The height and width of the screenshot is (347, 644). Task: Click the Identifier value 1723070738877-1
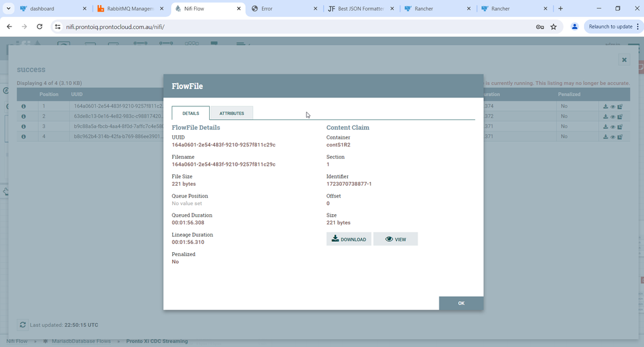pyautogui.click(x=348, y=184)
